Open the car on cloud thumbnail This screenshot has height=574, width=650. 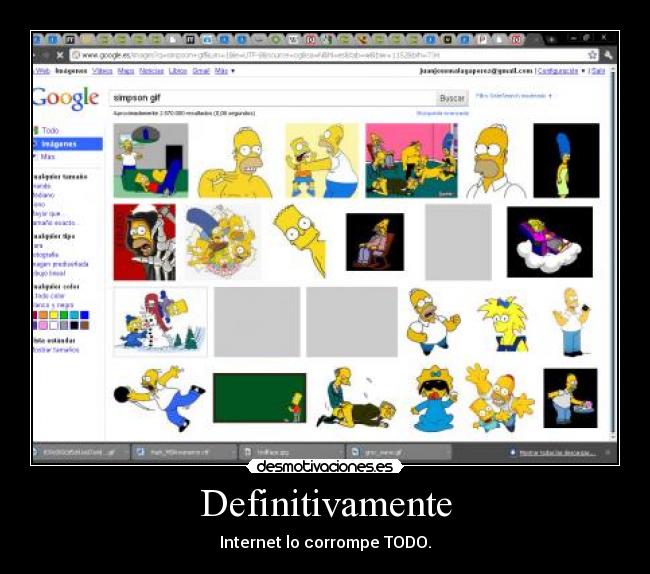(550, 242)
